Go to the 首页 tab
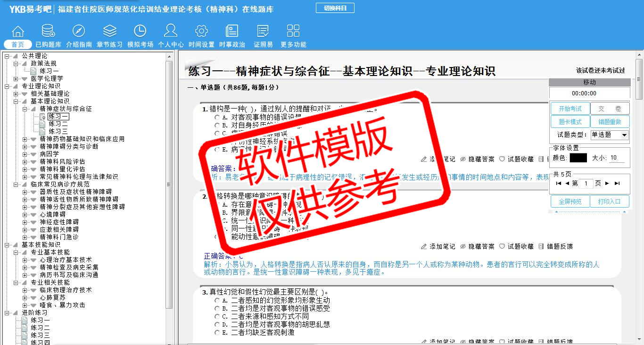 coord(18,44)
